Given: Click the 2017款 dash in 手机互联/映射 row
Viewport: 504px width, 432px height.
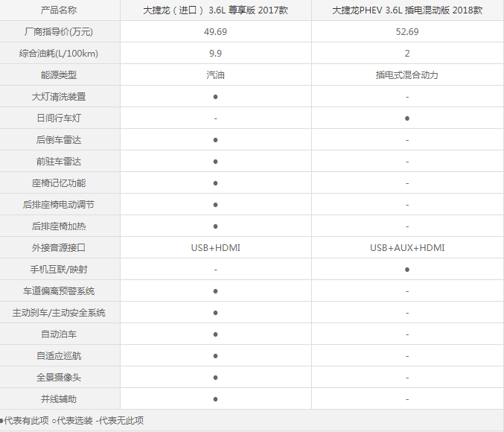Looking at the screenshot, I should tap(215, 270).
